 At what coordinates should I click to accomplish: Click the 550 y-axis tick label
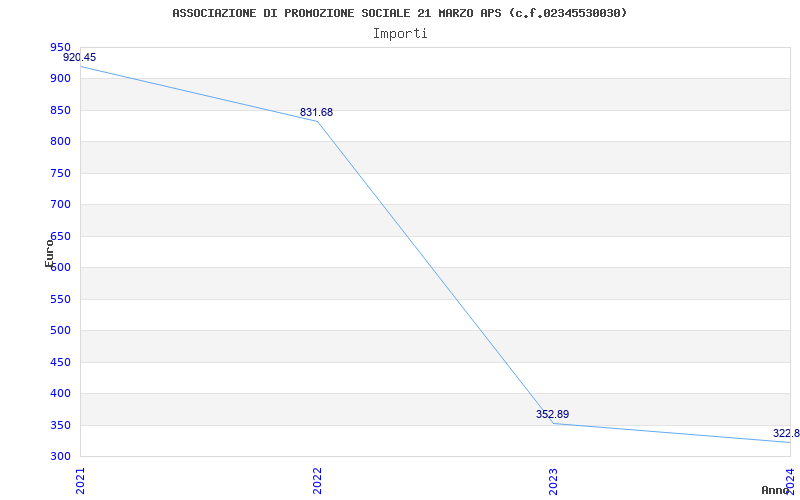coord(60,299)
